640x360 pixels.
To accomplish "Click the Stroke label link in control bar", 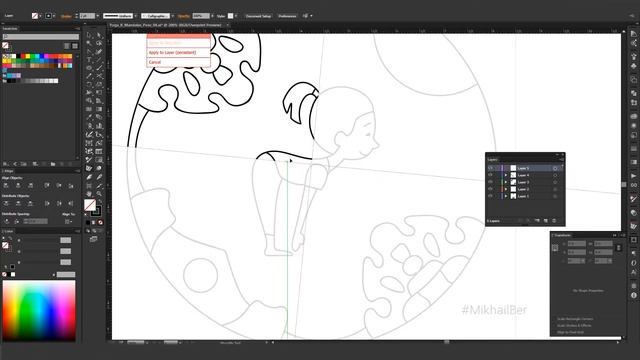I will point(66,16).
